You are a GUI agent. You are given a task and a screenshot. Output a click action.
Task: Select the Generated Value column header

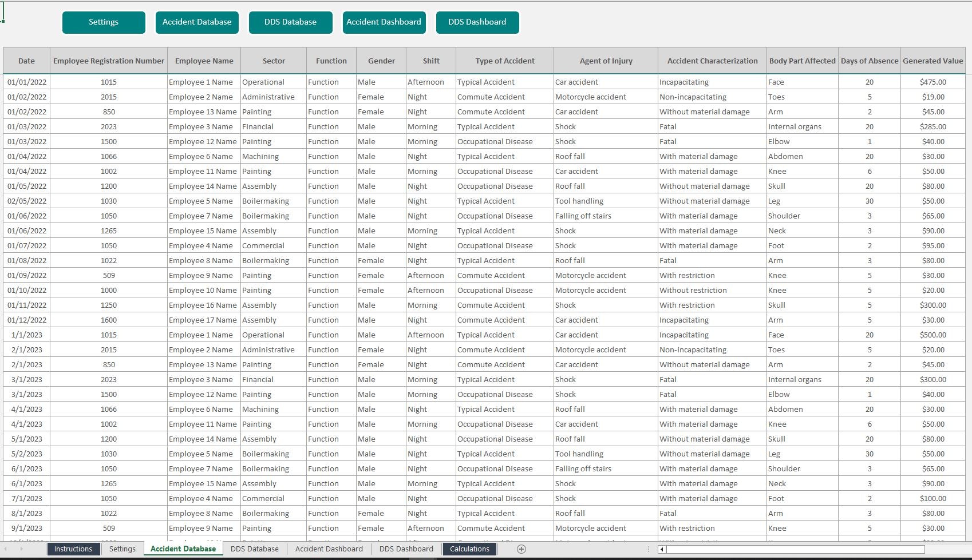[933, 60]
